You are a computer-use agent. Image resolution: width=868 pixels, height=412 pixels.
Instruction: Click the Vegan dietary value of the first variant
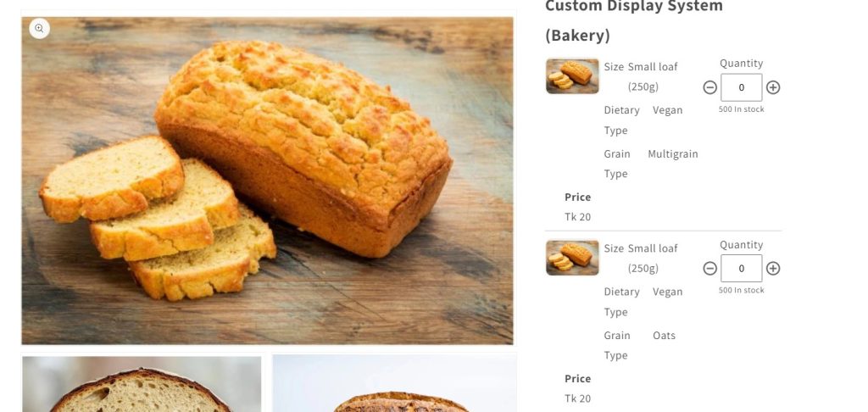pos(668,110)
